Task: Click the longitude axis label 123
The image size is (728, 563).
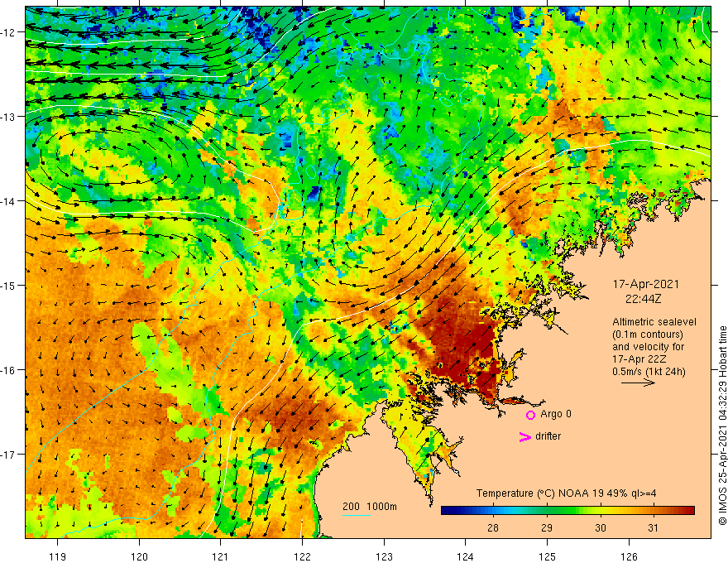Action: click(x=384, y=556)
